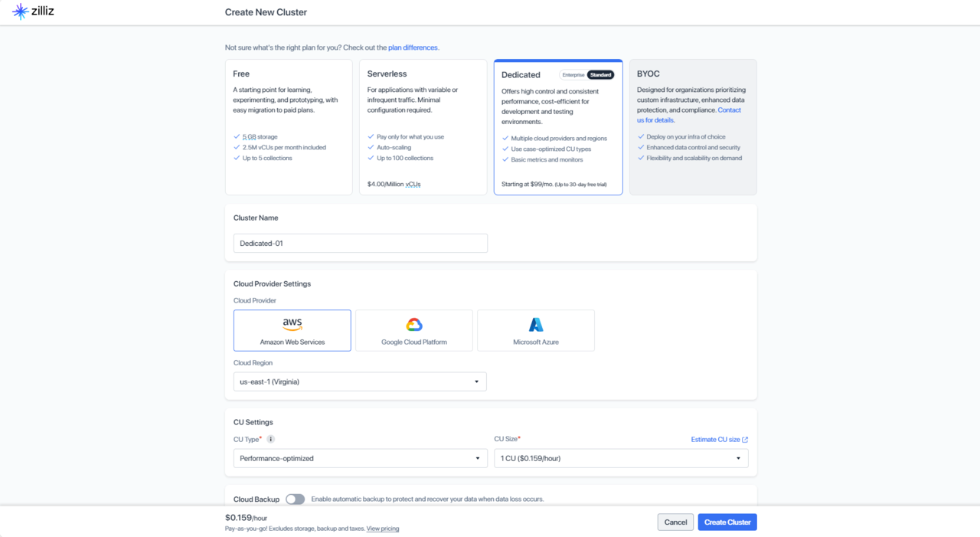Open the plan differences link
980x537 pixels.
(413, 47)
